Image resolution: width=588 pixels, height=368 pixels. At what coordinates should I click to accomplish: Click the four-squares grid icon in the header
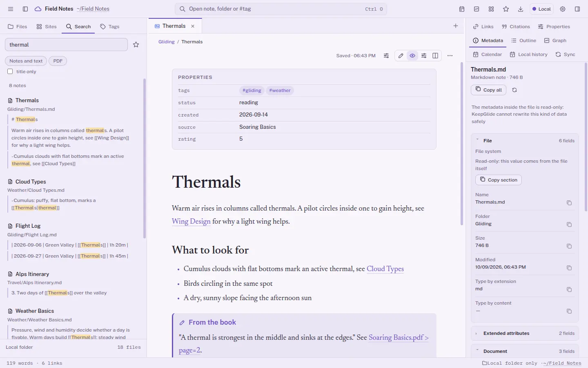point(491,9)
